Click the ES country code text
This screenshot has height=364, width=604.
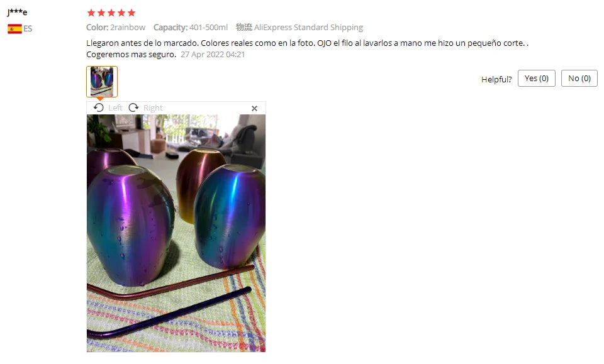coord(28,29)
